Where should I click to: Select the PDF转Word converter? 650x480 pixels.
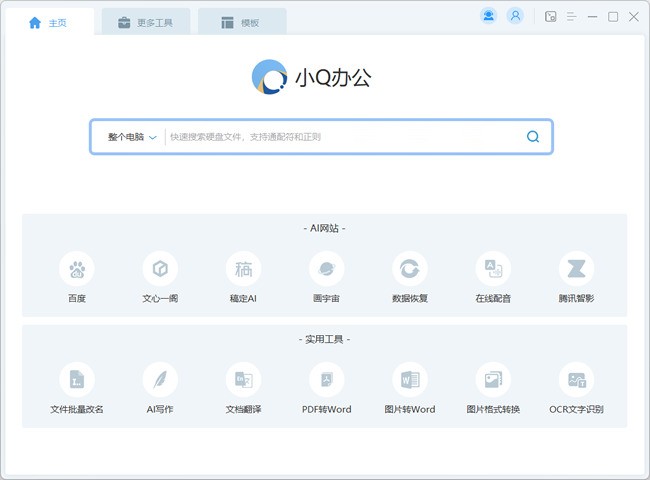coord(326,379)
